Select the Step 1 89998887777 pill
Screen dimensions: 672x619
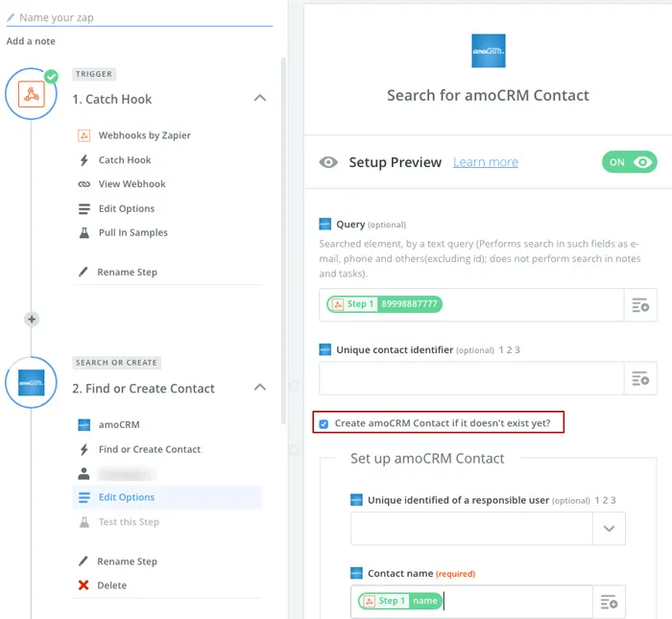pyautogui.click(x=384, y=304)
